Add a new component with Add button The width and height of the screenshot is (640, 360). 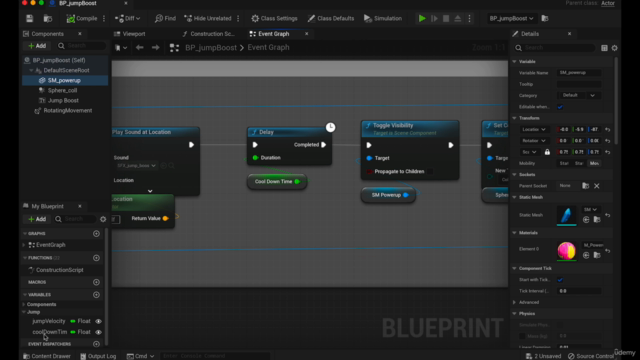(37, 46)
